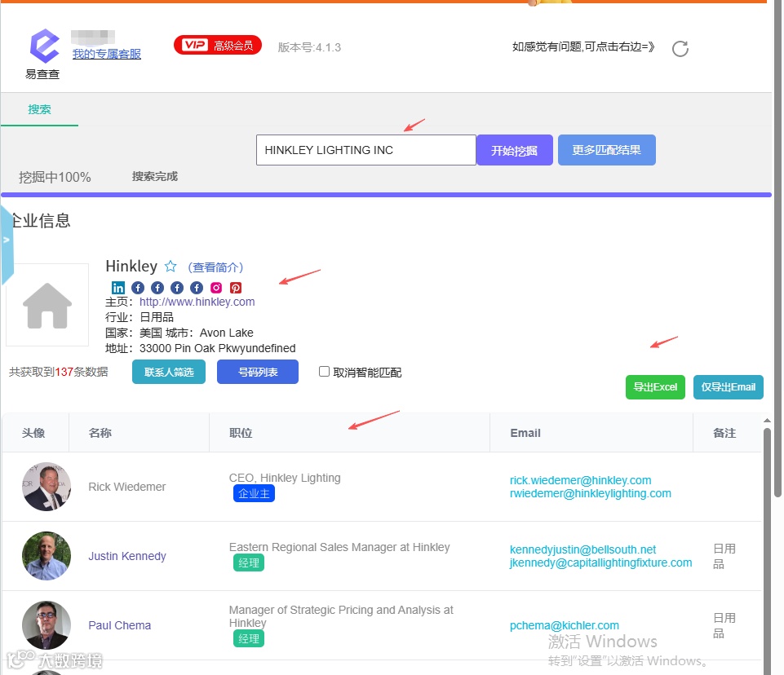Open Hinkley's LinkedIn icon
This screenshot has width=784, height=675.
click(x=118, y=287)
